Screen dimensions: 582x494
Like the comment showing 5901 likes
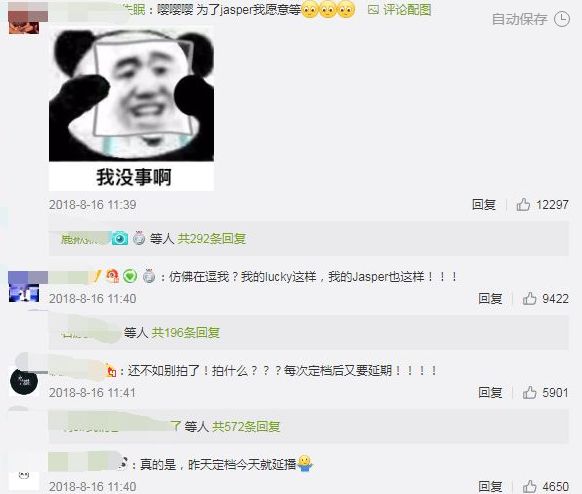tap(529, 392)
